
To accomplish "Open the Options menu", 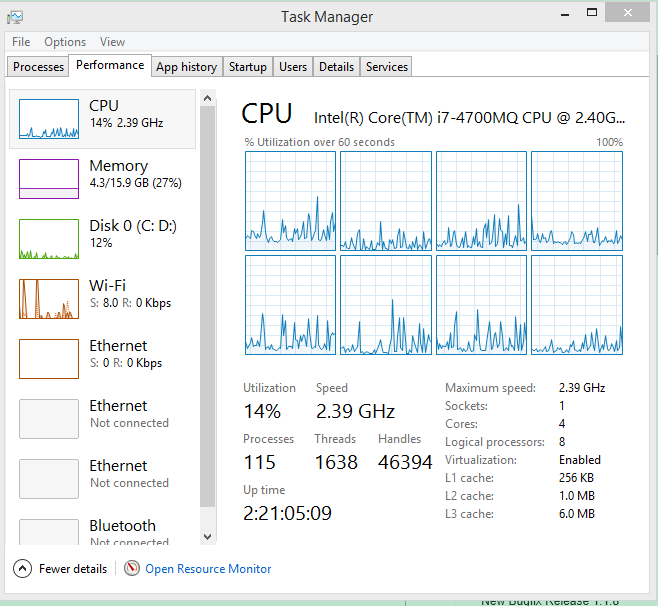I will point(65,42).
